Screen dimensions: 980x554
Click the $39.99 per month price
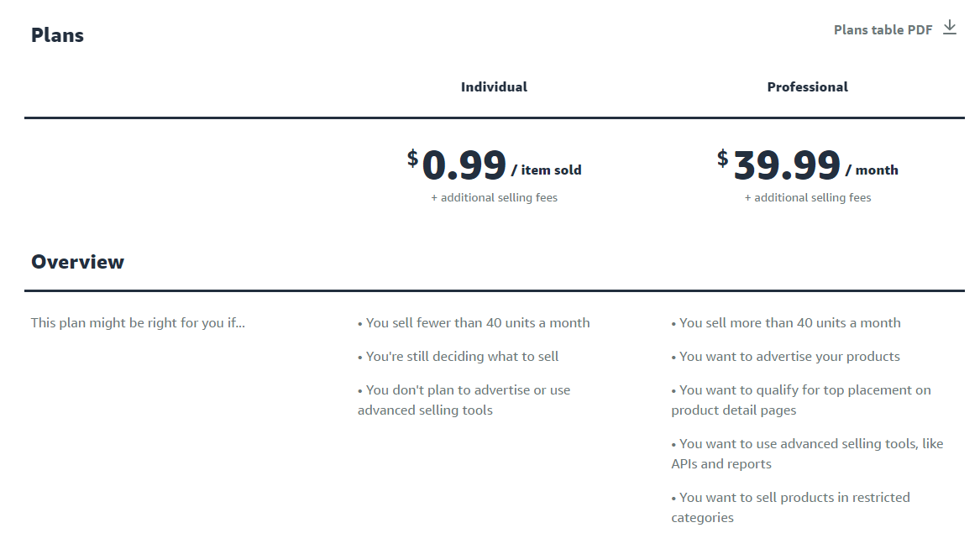point(808,165)
